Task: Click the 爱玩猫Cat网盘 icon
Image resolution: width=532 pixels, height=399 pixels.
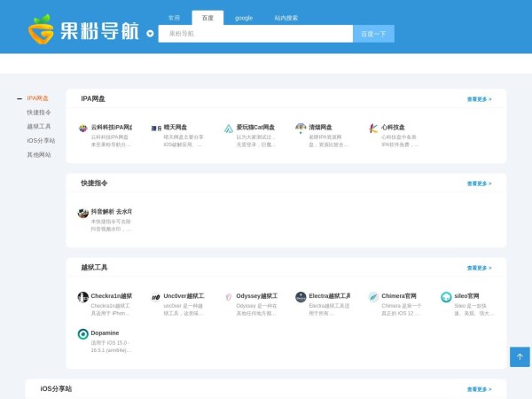Action: click(228, 128)
